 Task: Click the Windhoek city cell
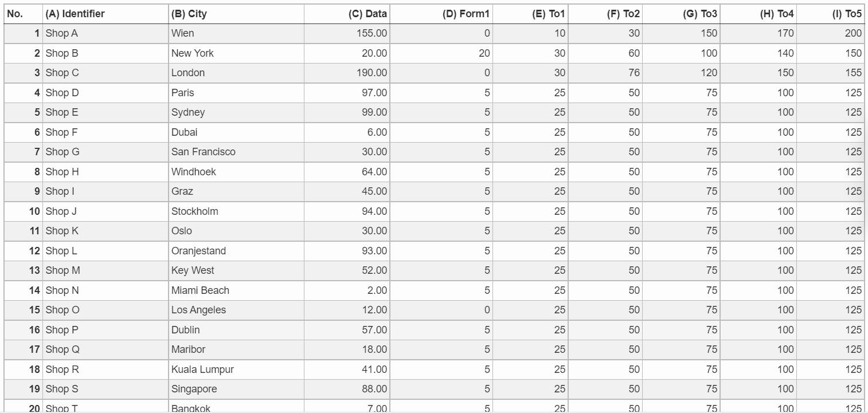(x=236, y=172)
